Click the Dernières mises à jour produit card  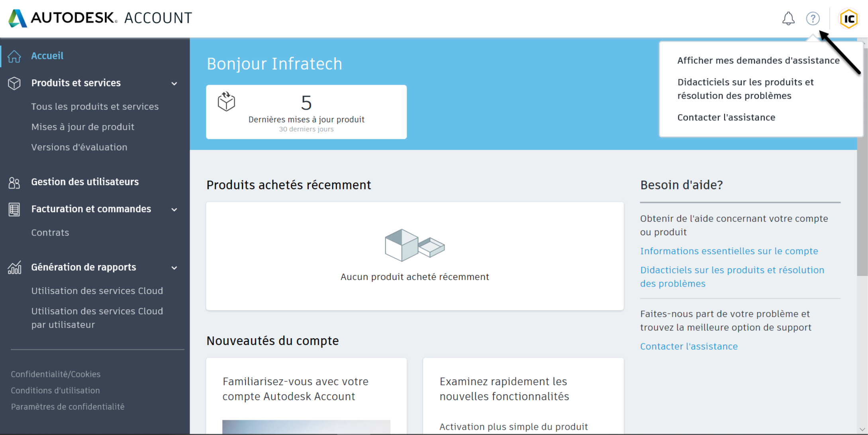pyautogui.click(x=306, y=112)
